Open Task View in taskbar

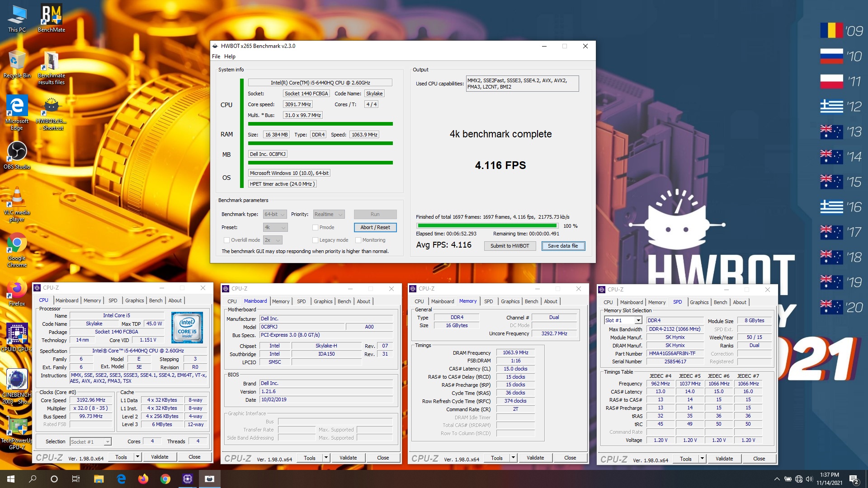point(76,479)
